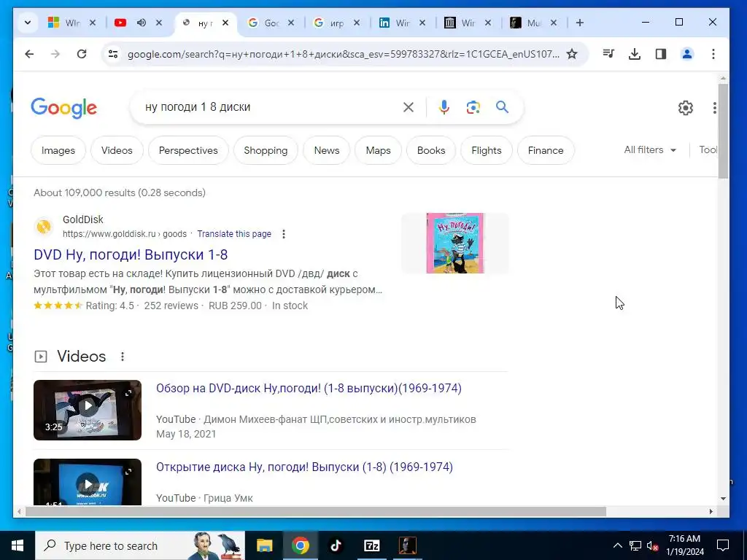The image size is (747, 560).
Task: Click the scroll down arrow
Action: (723, 499)
